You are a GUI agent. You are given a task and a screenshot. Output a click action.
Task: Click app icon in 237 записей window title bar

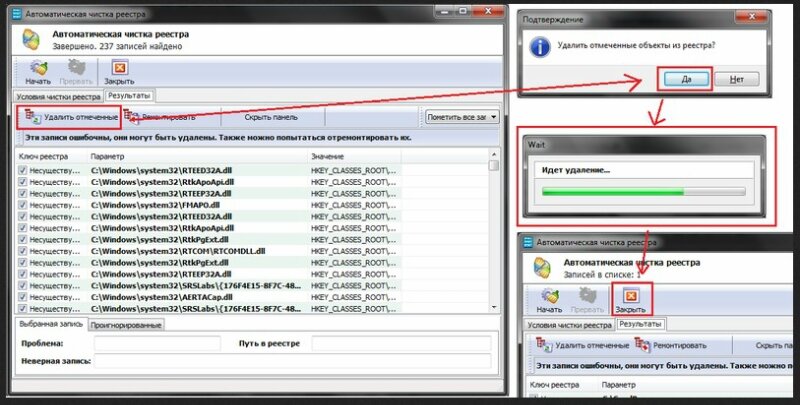[x=17, y=14]
